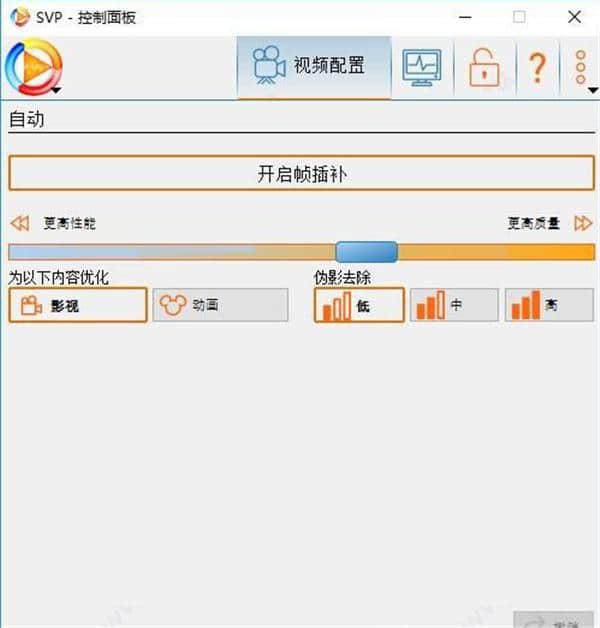
Task: Set artifact removal to 中
Action: 454,305
